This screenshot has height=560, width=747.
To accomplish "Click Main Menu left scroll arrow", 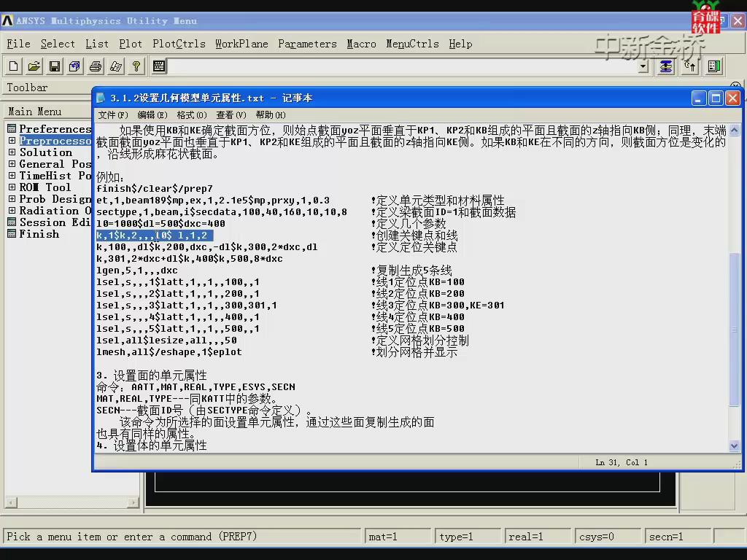I will (11, 502).
